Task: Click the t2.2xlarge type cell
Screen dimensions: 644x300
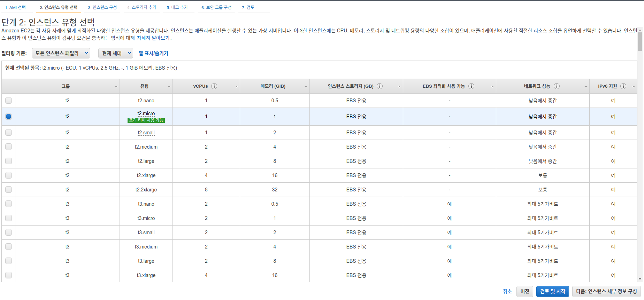Action: click(x=146, y=190)
